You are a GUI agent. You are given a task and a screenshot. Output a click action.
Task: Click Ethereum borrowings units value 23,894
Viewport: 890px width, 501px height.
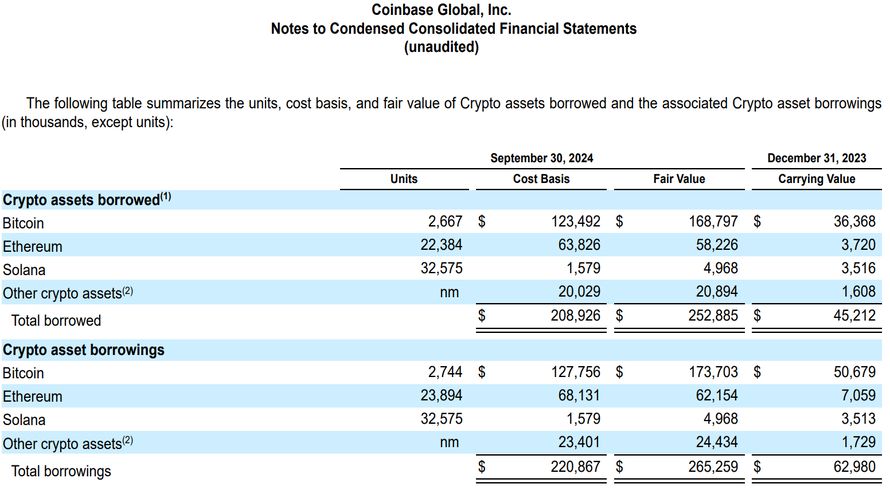pos(441,395)
